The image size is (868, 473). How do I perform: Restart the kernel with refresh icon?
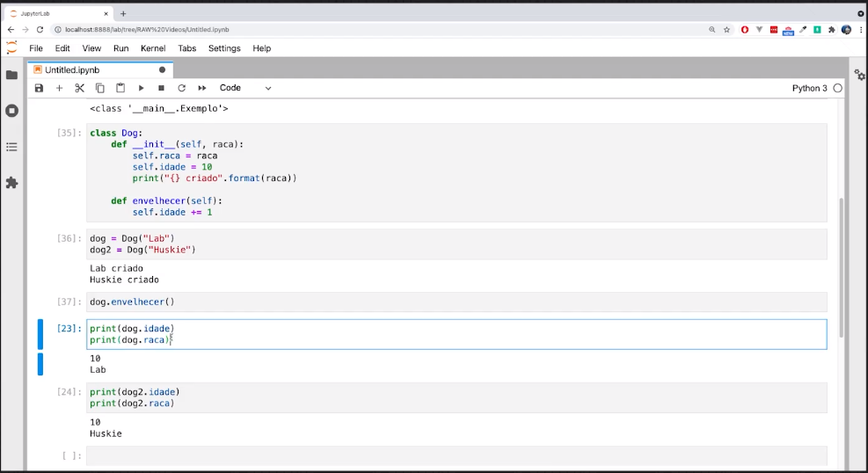click(181, 88)
